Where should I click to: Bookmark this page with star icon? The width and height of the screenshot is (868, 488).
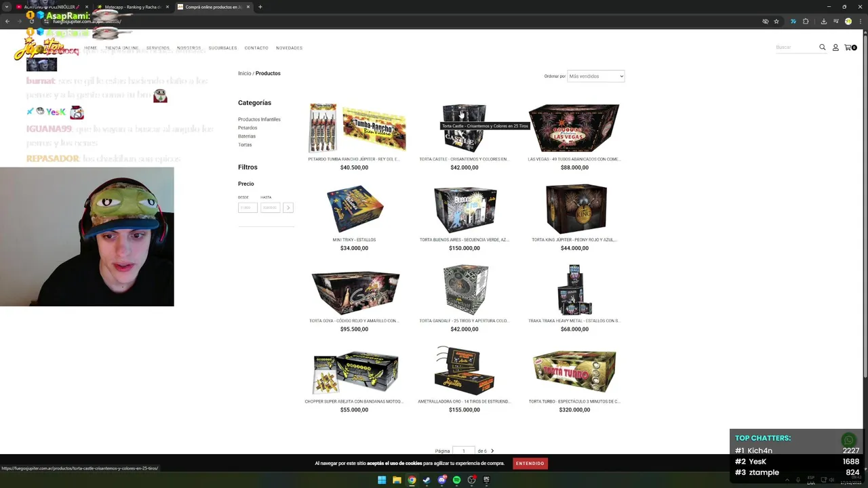[x=776, y=21]
